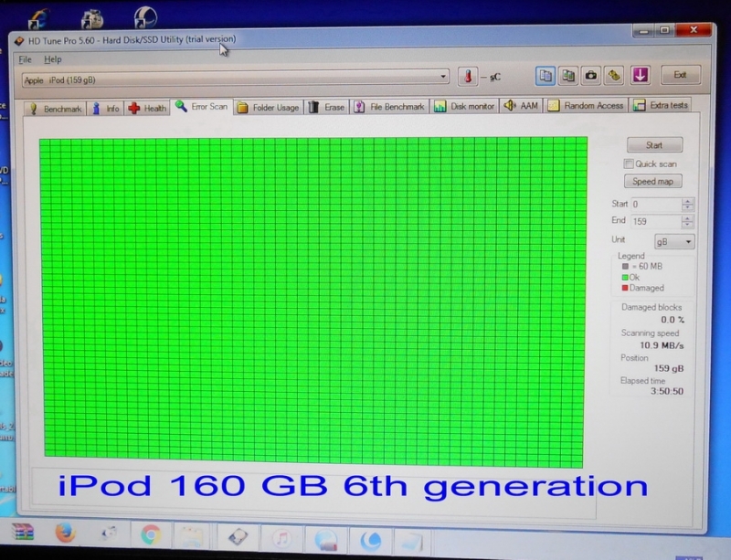Image resolution: width=731 pixels, height=560 pixels.
Task: Switch to the Info tab
Action: tap(106, 109)
